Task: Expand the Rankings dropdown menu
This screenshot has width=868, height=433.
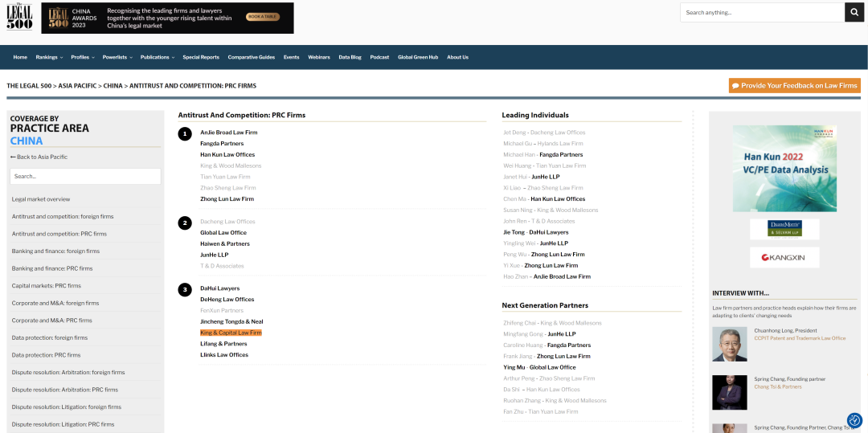Action: pos(49,57)
